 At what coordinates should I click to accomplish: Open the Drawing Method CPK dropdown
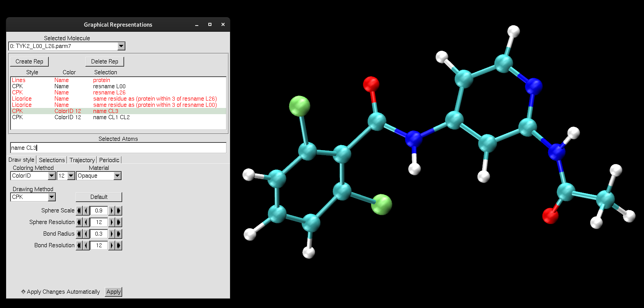click(x=51, y=197)
